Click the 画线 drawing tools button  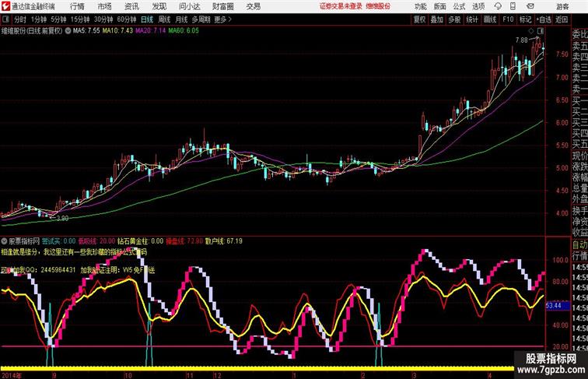tap(490, 19)
